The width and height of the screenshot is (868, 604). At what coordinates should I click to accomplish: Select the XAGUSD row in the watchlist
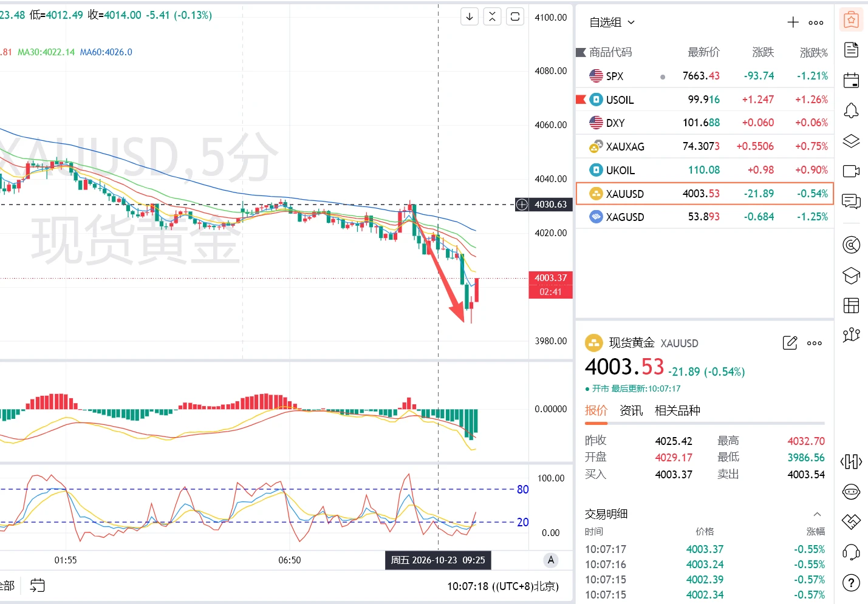click(704, 217)
